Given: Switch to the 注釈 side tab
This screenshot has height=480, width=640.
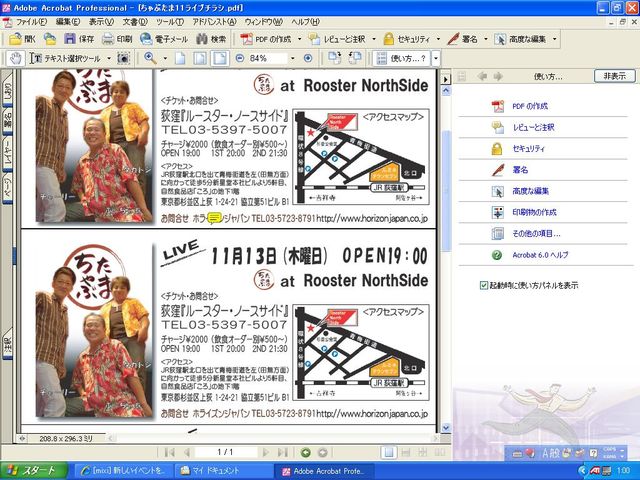Looking at the screenshot, I should point(7,344).
